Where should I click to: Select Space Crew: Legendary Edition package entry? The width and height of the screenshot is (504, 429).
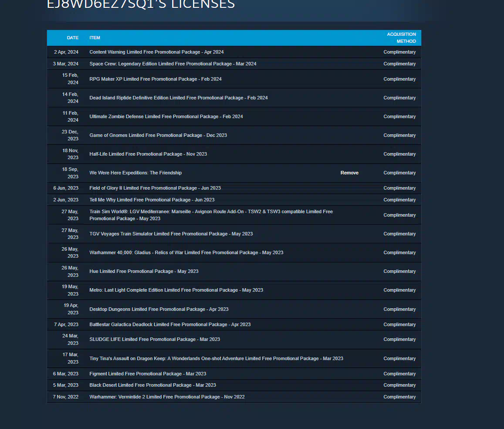(x=173, y=64)
